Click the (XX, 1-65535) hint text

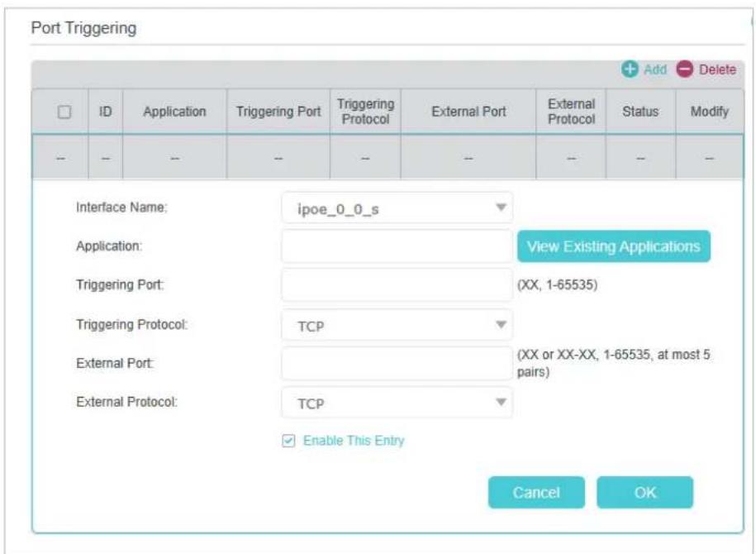[x=558, y=284]
